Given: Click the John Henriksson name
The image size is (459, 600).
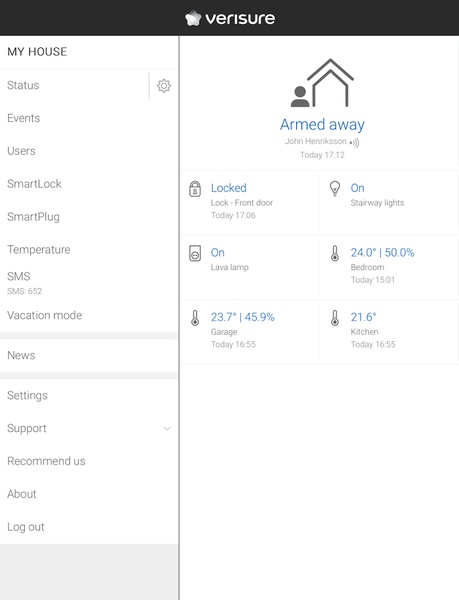Looking at the screenshot, I should [x=316, y=141].
